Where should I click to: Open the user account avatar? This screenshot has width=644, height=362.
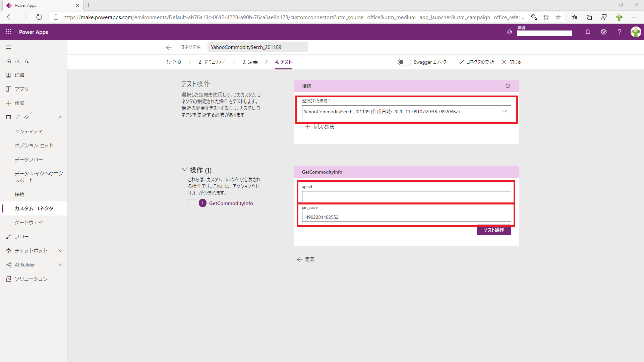pyautogui.click(x=636, y=32)
